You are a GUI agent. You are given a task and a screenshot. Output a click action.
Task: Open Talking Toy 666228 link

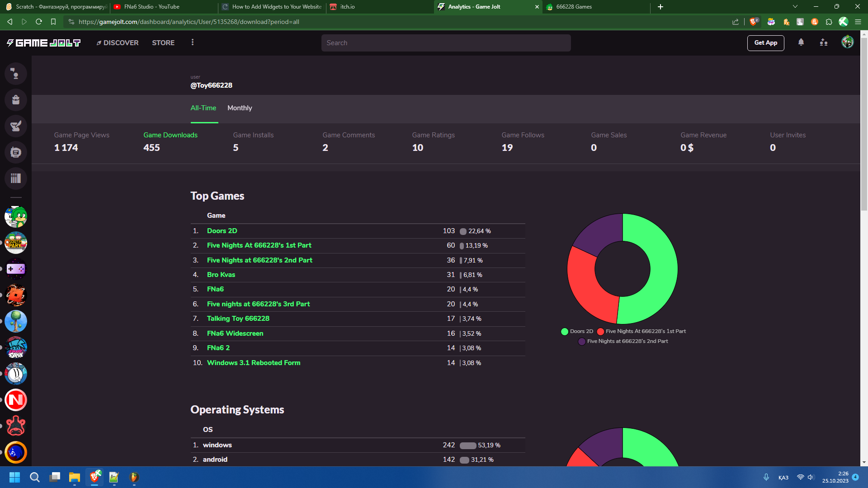coord(238,319)
